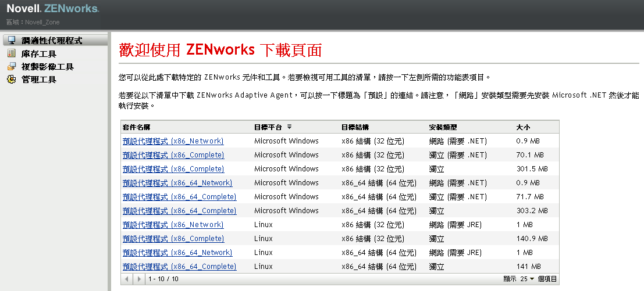Image resolution: width=644 pixels, height=291 pixels.
Task: Click the 區域：Novell_Zone text
Action: point(33,22)
